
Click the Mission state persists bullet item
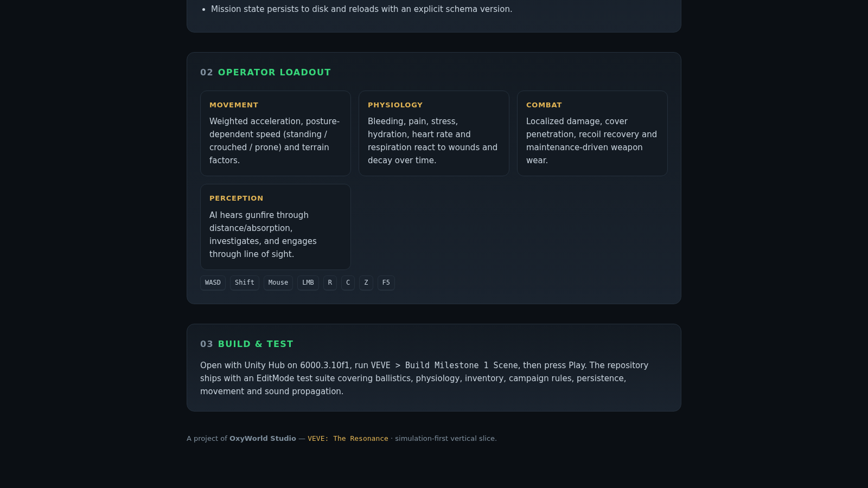tap(361, 9)
